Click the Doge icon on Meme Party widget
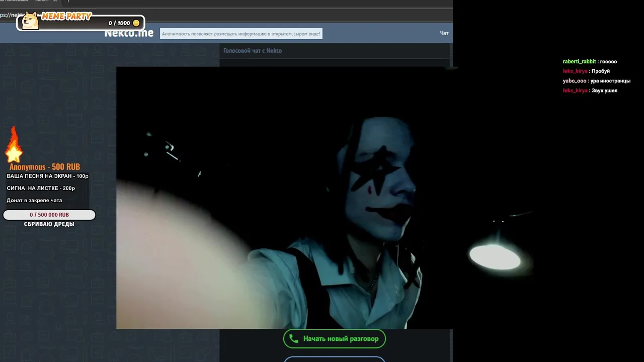 point(30,21)
